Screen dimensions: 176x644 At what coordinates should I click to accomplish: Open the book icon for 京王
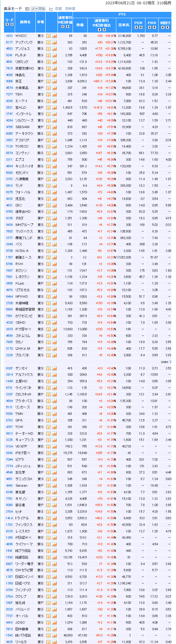tap(48, 81)
